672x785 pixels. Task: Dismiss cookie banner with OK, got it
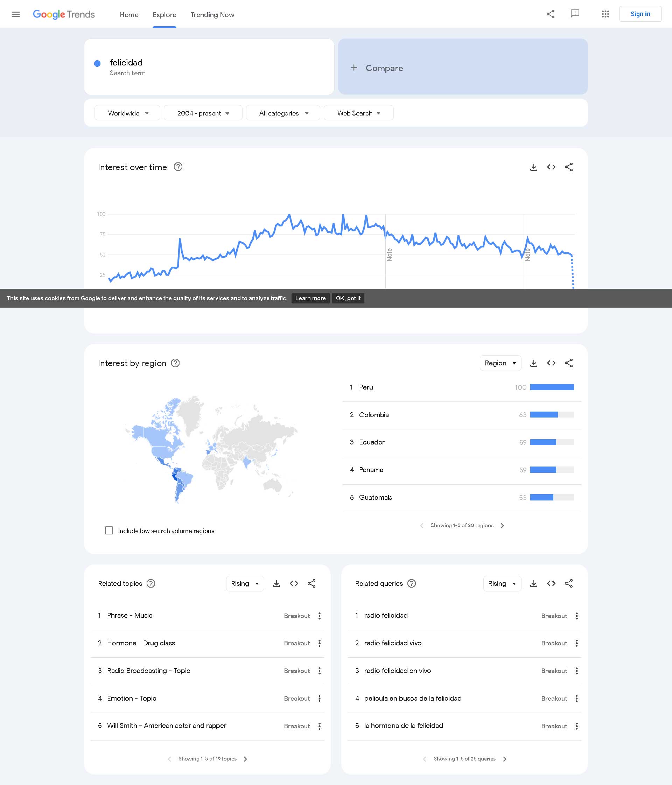coord(348,298)
